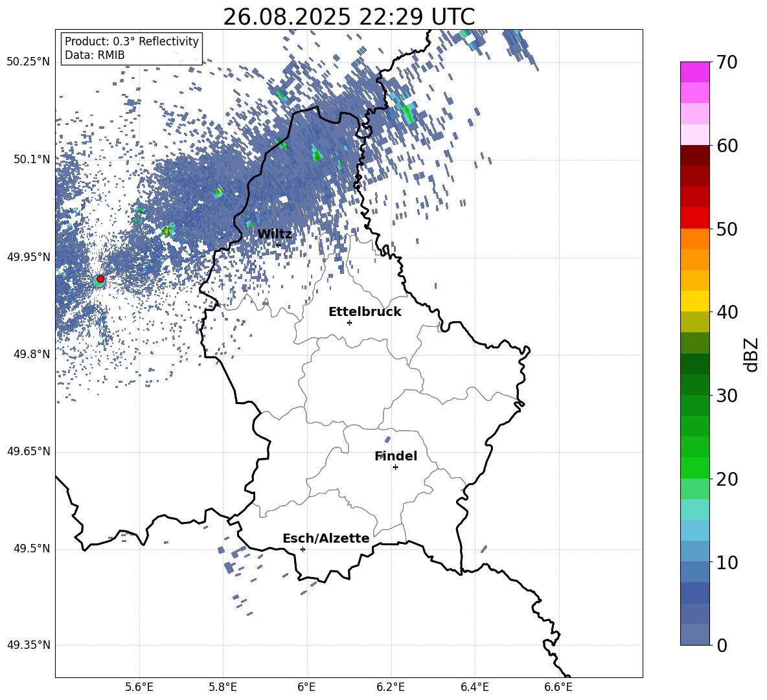Screen dimensions: 767x700
Task: Click the 49.8°N latitude label
Action: point(31,354)
